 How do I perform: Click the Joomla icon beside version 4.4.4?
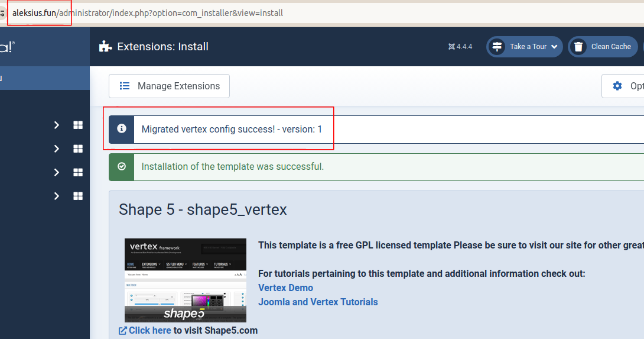pyautogui.click(x=452, y=47)
